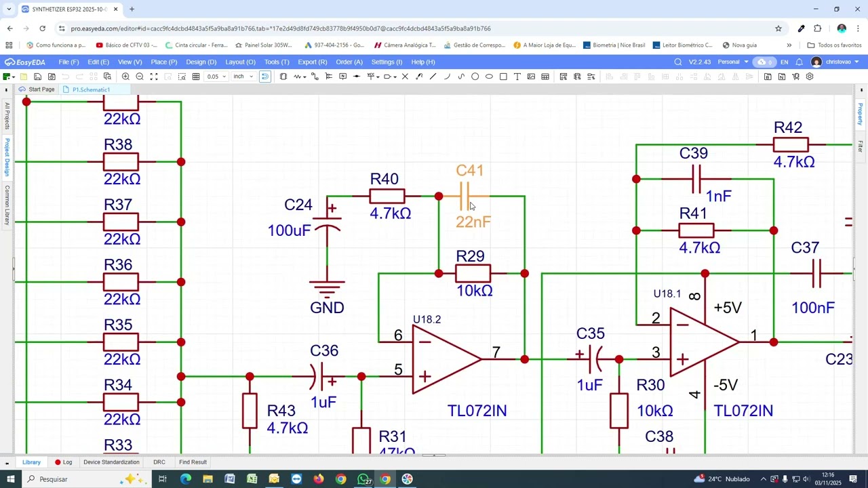This screenshot has width=868, height=488.
Task: Open the Windows Start menu
Action: [x=11, y=479]
